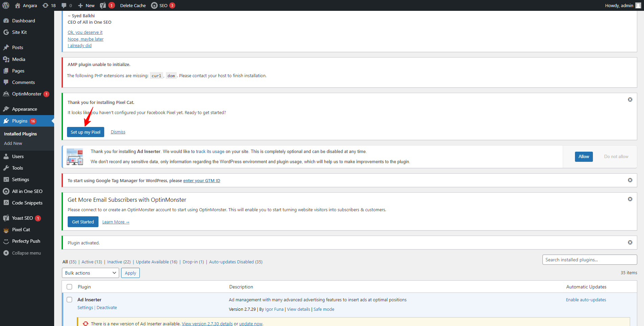Click the Pixel Cat Dismiss link
This screenshot has width=644, height=326.
118,132
